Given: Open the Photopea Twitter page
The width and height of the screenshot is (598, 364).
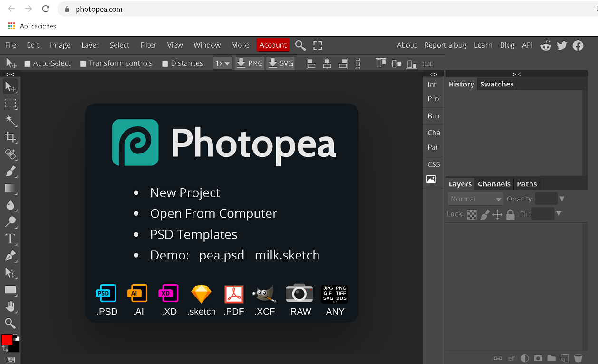Looking at the screenshot, I should (562, 45).
